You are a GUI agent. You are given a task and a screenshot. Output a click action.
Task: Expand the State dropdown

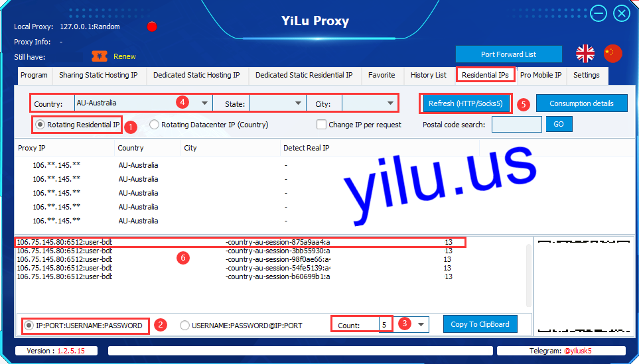(x=299, y=103)
